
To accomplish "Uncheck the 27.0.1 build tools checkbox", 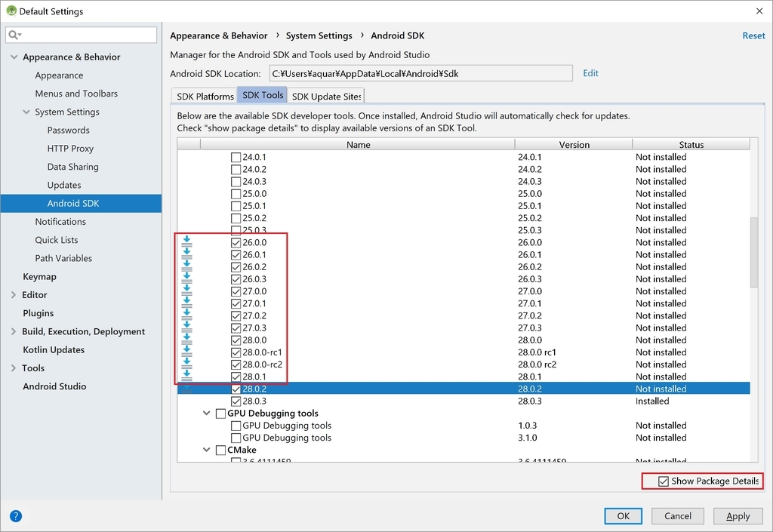I will click(236, 303).
